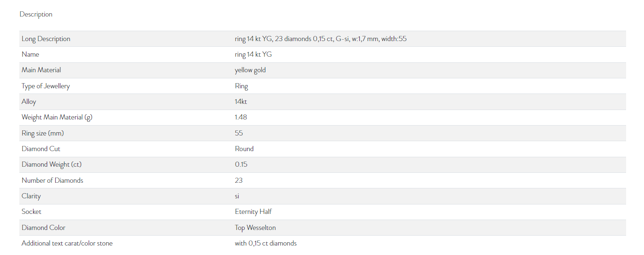Click the Ring size (mm) label
This screenshot has width=644, height=255.
point(42,133)
